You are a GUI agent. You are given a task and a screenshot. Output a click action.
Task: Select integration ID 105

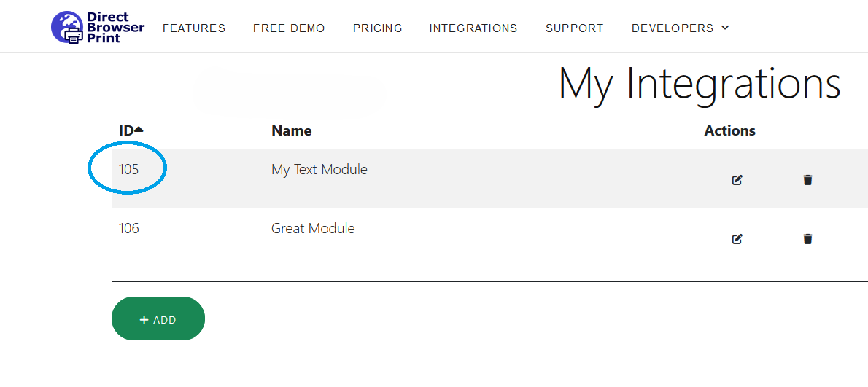coord(128,169)
